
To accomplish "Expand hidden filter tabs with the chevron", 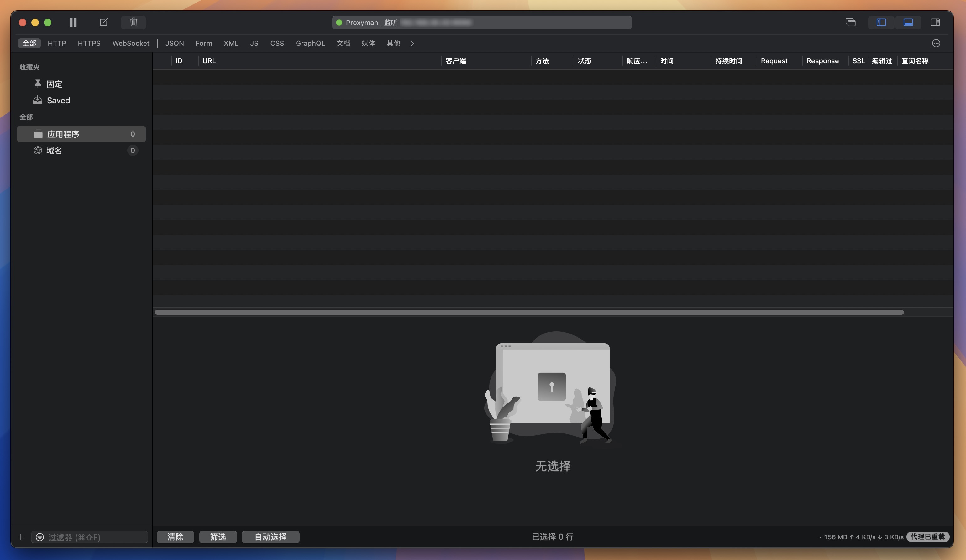I will [x=412, y=43].
